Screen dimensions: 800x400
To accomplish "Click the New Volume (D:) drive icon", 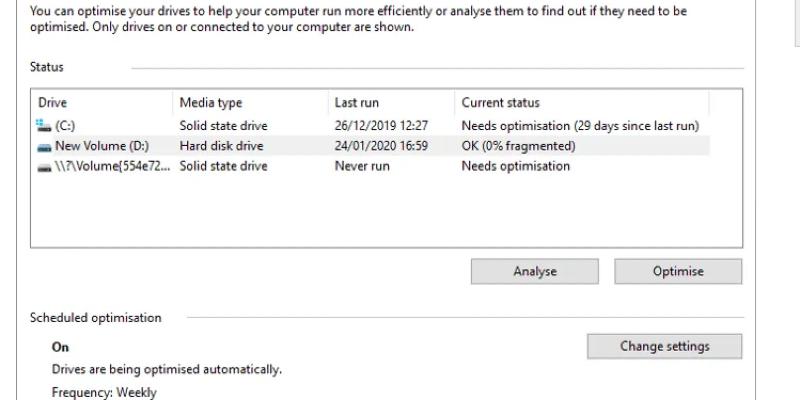I will coord(44,147).
